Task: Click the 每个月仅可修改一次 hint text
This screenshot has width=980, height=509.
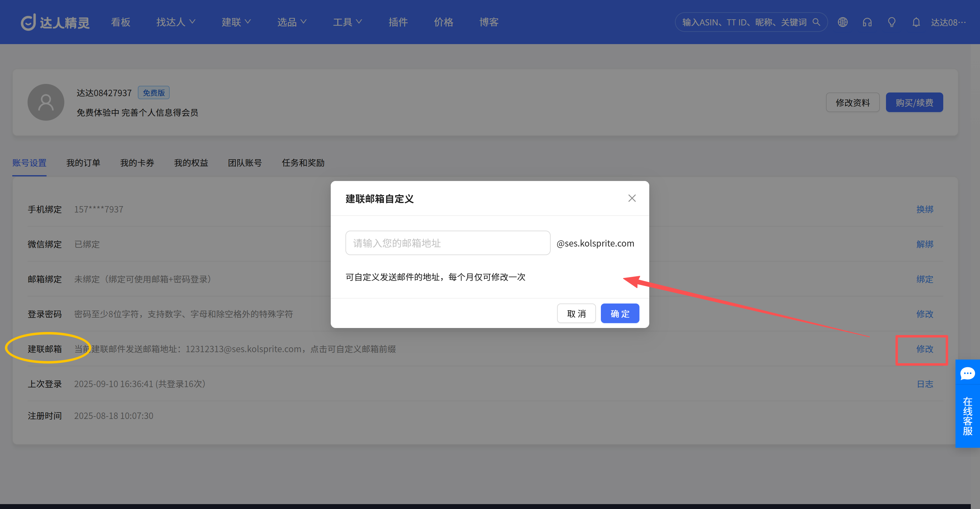Action: tap(487, 277)
